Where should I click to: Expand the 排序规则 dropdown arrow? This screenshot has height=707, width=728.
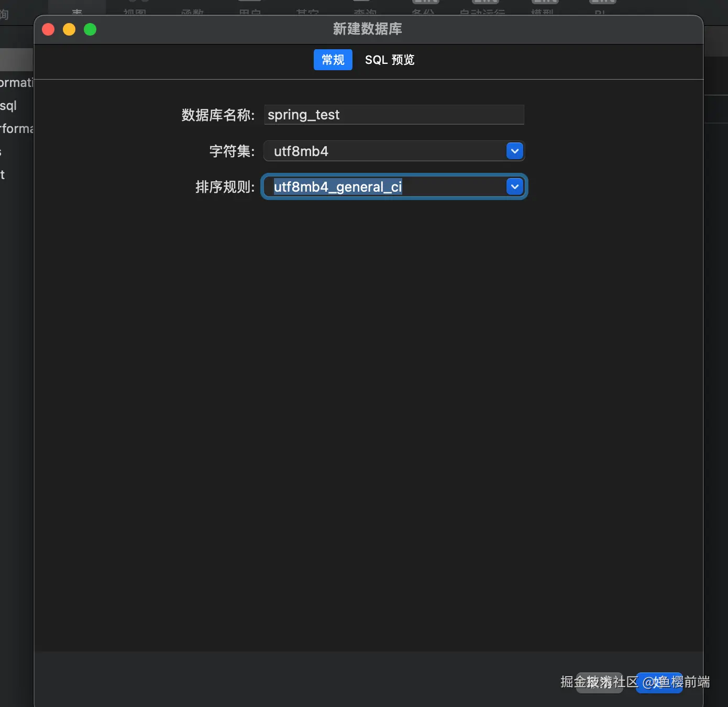515,187
